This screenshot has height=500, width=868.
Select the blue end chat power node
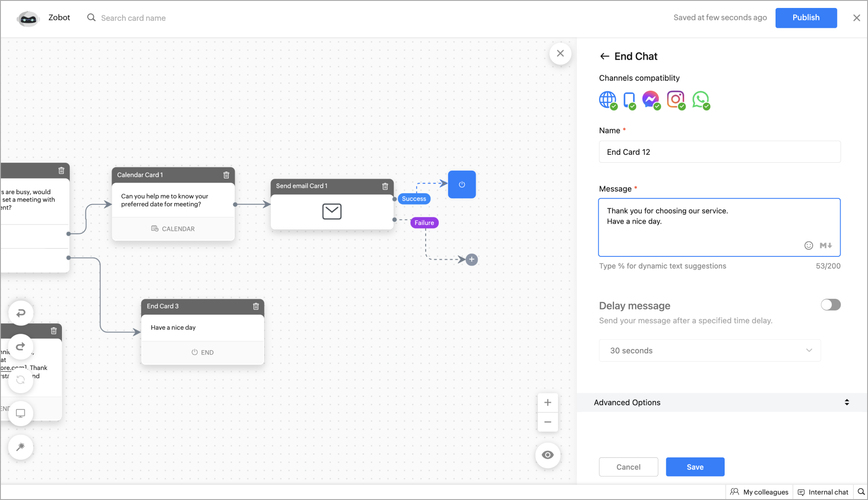point(461,184)
